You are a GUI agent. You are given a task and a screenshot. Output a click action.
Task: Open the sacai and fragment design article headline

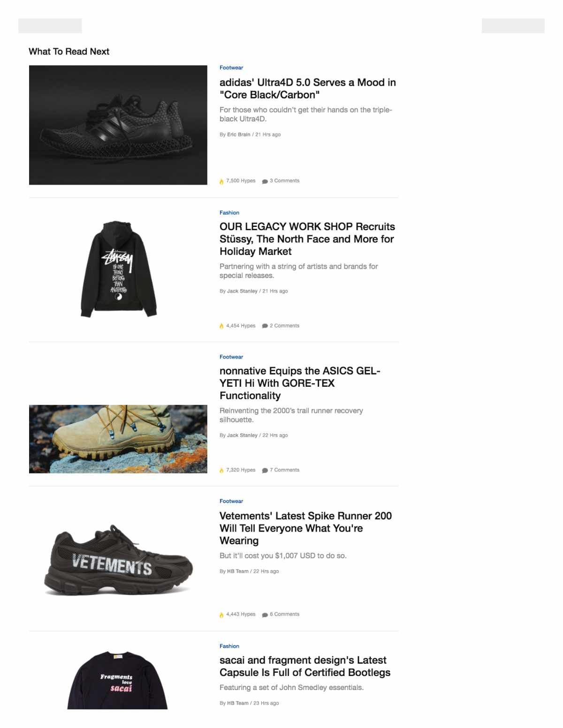[305, 666]
